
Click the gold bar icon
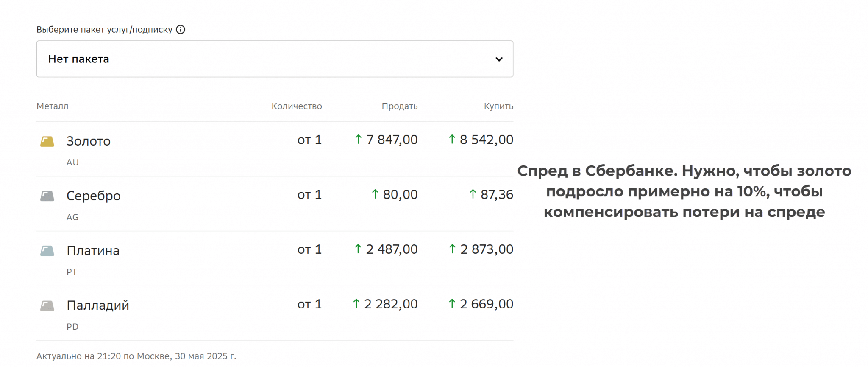coord(47,141)
